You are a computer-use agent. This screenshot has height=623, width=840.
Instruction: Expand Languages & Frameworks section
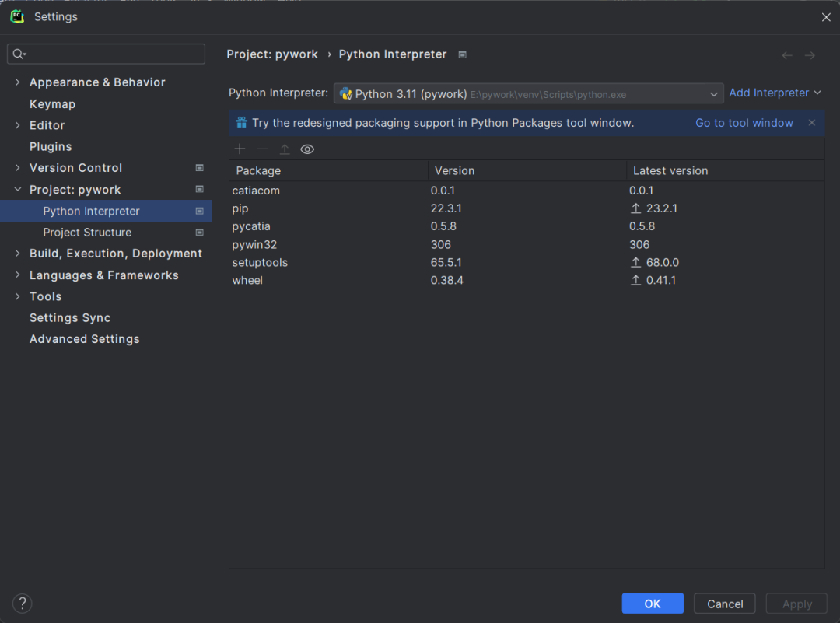coord(18,275)
